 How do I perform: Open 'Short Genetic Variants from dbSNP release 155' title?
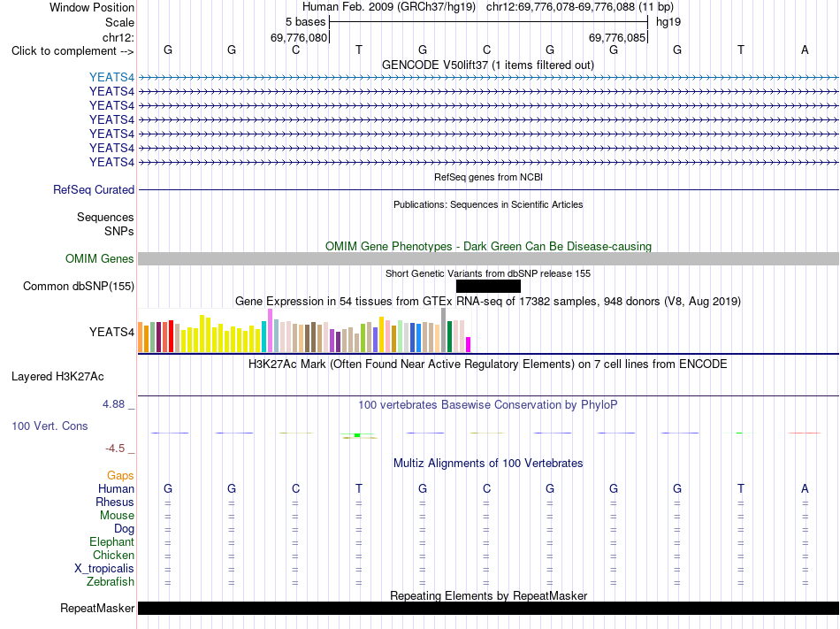(488, 273)
